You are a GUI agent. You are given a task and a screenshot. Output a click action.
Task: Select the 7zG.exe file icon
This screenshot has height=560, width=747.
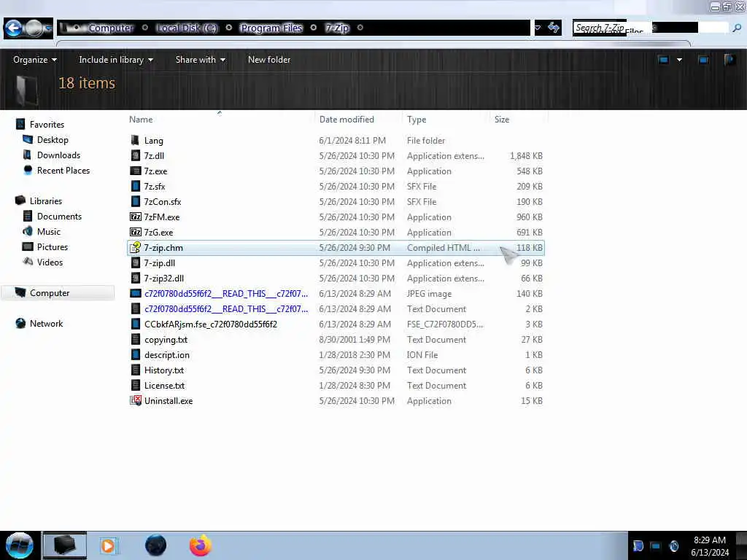click(x=136, y=232)
